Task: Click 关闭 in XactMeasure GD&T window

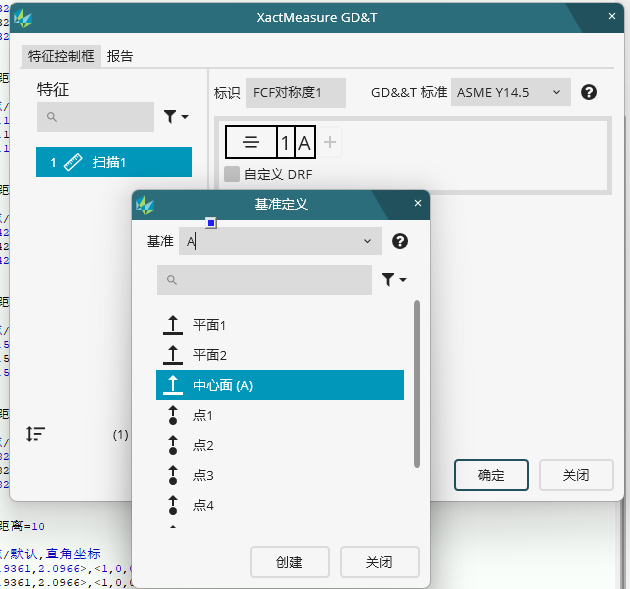Action: pos(576,475)
